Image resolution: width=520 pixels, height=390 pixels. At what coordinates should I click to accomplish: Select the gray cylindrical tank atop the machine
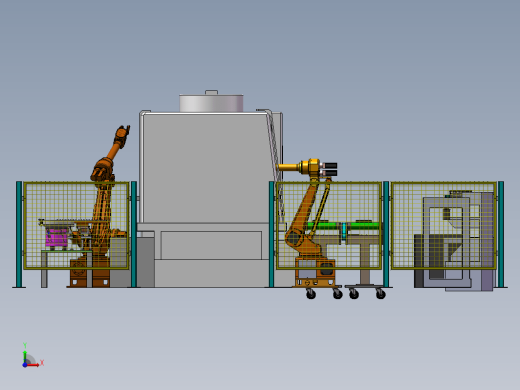[211, 103]
